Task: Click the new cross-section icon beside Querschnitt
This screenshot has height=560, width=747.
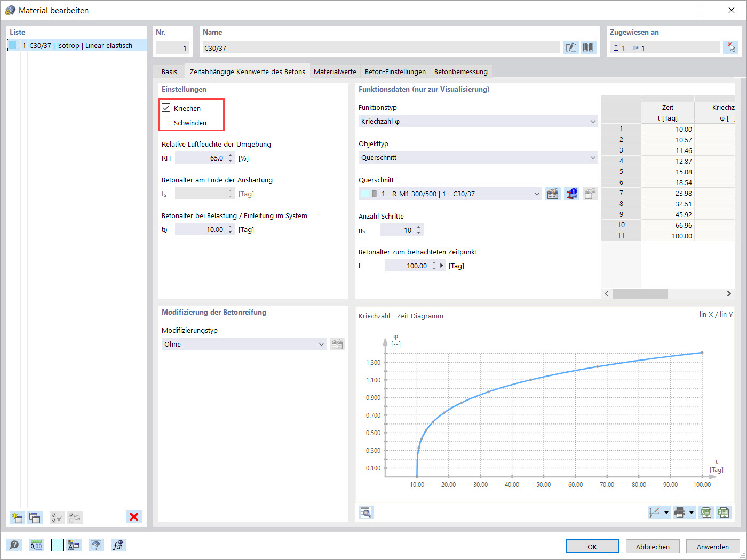Action: pyautogui.click(x=590, y=194)
